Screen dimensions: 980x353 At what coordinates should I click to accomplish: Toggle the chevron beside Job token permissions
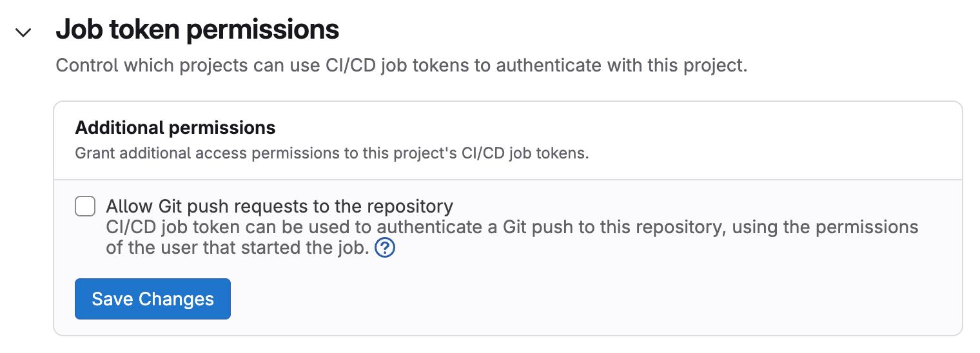point(24,32)
